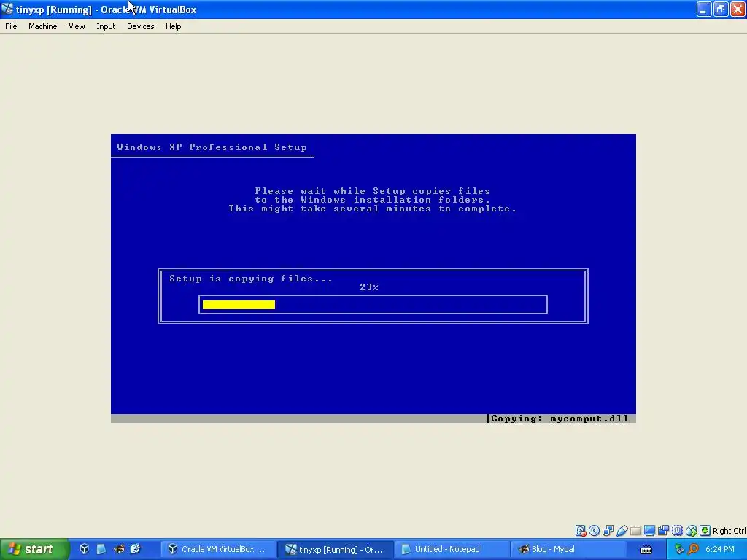Image resolution: width=747 pixels, height=560 pixels.
Task: Open the Help menu
Action: pos(173,26)
